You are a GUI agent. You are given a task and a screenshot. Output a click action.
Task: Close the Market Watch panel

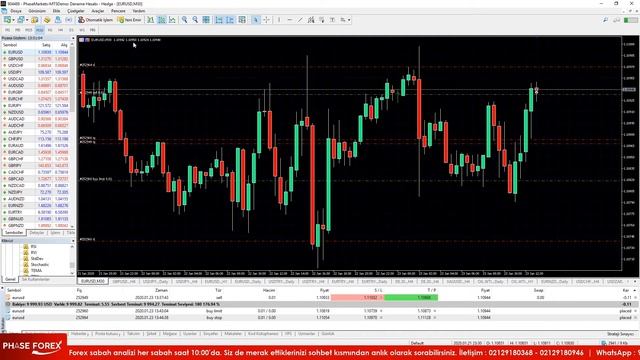73,38
